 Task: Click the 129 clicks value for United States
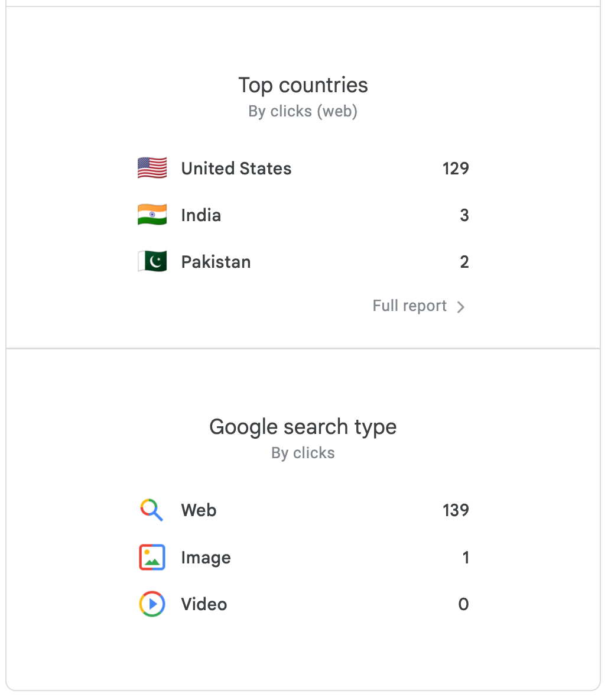(x=456, y=168)
